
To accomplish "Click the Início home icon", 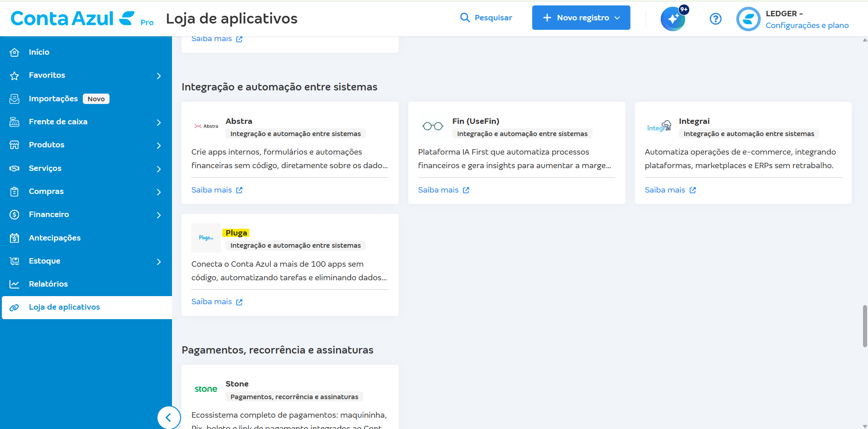I will 14,52.
